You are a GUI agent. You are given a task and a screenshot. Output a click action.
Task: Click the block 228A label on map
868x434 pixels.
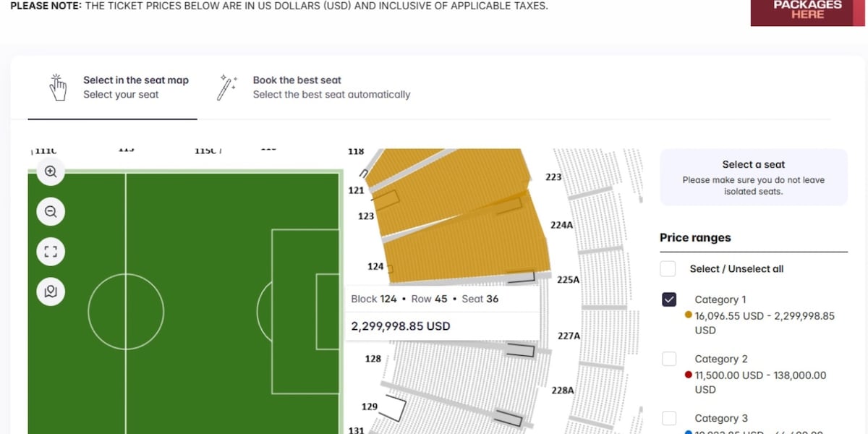coord(563,390)
